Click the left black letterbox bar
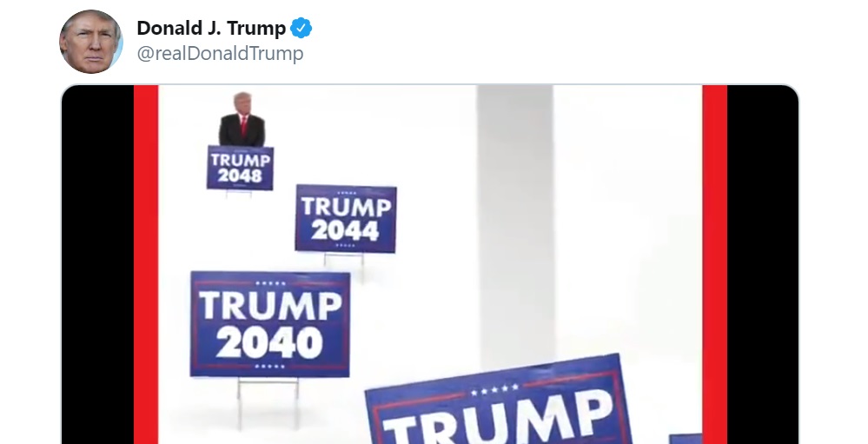 coord(98,265)
